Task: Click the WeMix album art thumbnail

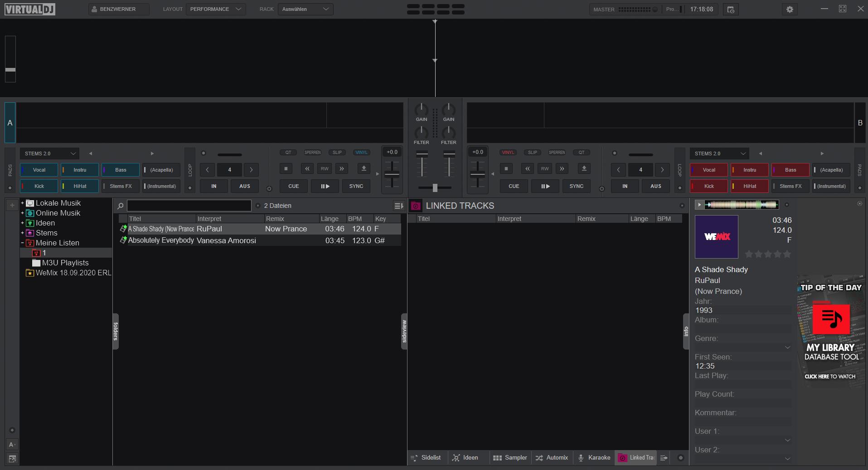Action: click(x=717, y=237)
